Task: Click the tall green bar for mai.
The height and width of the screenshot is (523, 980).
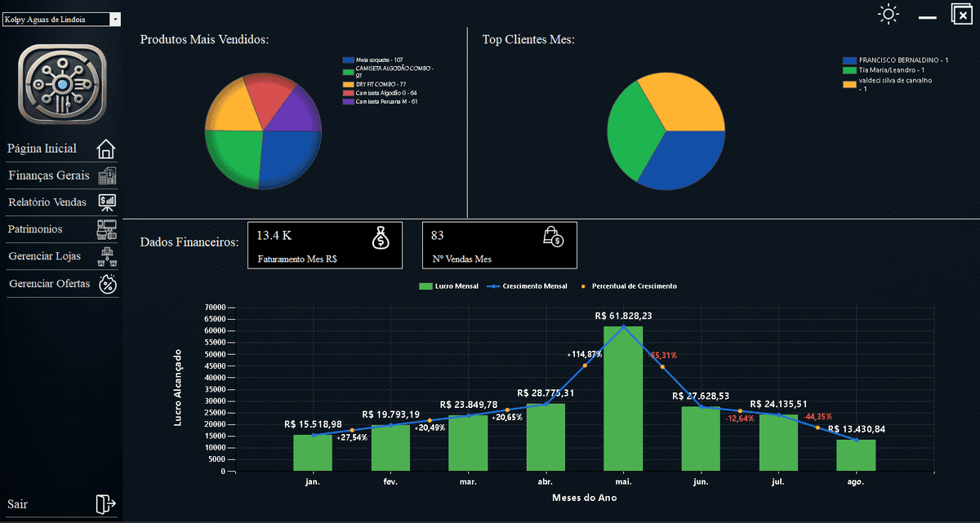Action: click(623, 398)
